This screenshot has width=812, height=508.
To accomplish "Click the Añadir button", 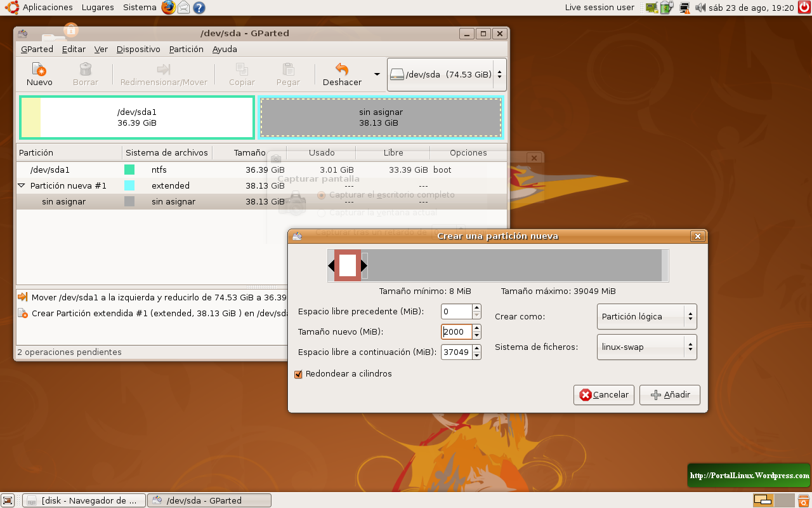I will [670, 395].
